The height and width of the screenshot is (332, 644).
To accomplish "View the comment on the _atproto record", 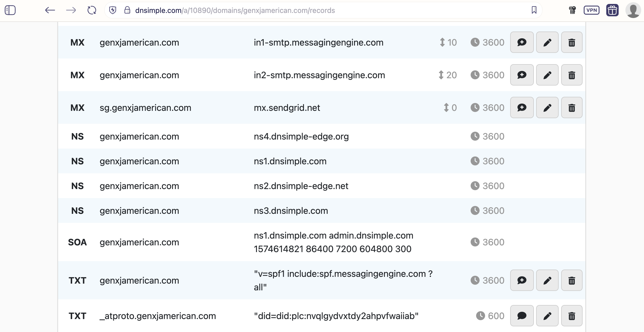I will click(522, 316).
